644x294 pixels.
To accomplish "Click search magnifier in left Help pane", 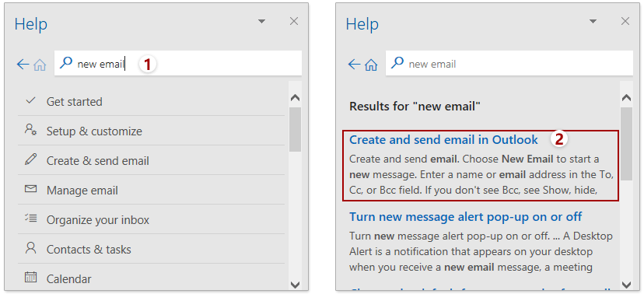I will pyautogui.click(x=65, y=62).
